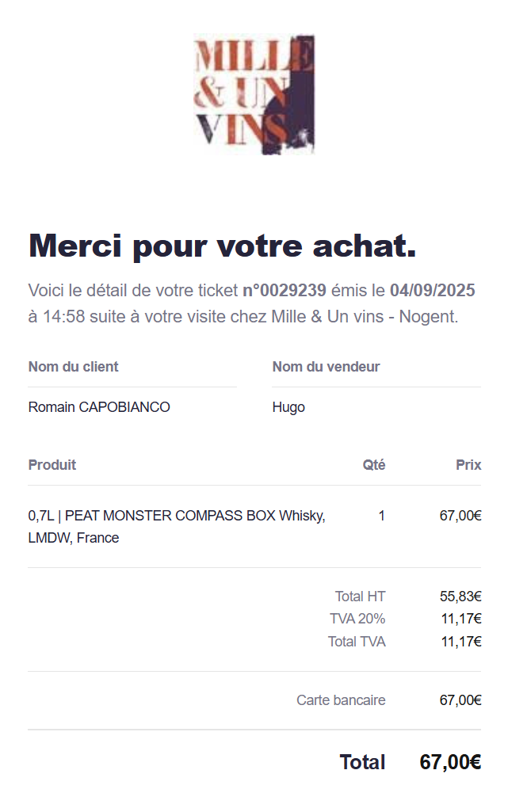
Task: Click the 'Carte bancaire' payment label
Action: [x=341, y=700]
